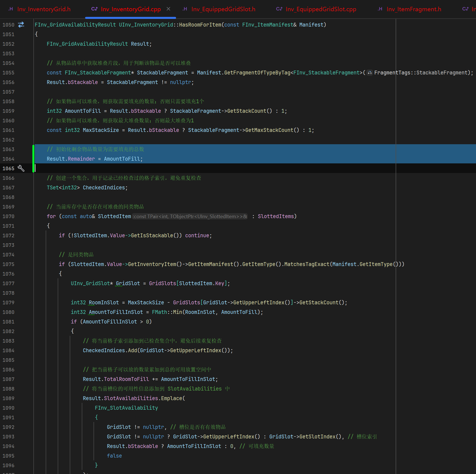The width and height of the screenshot is (476, 474).
Task: Click the AmountToFill variable declaration on line 1059
Action: pos(83,111)
